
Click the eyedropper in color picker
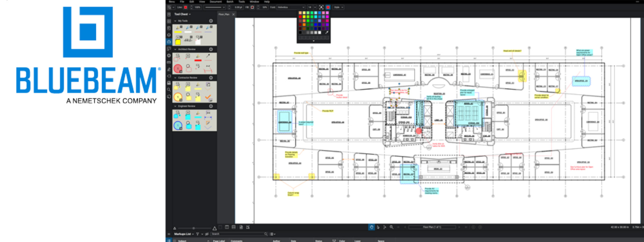327,33
